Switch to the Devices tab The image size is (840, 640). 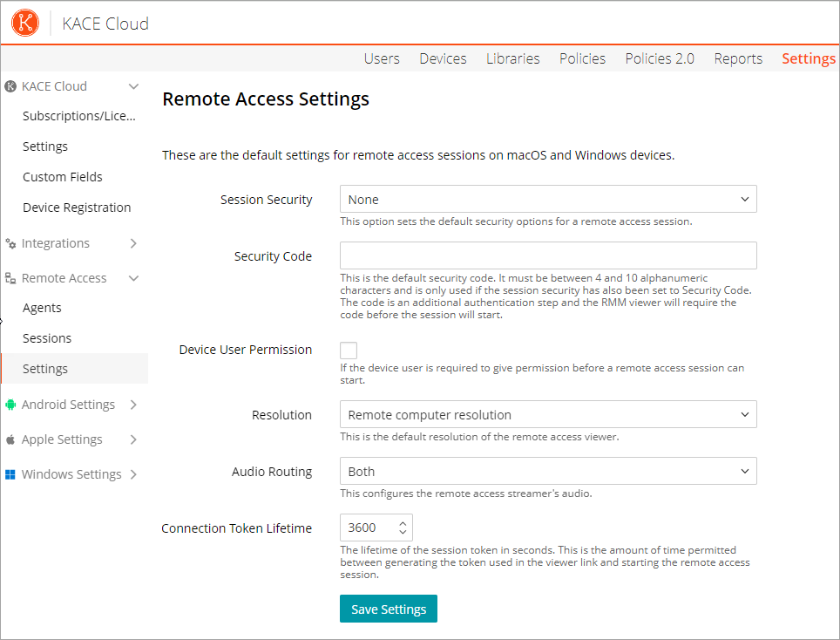(443, 58)
